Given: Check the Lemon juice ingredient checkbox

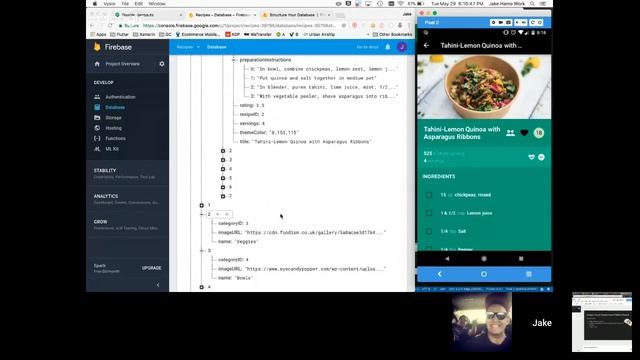Looking at the screenshot, I should [429, 213].
